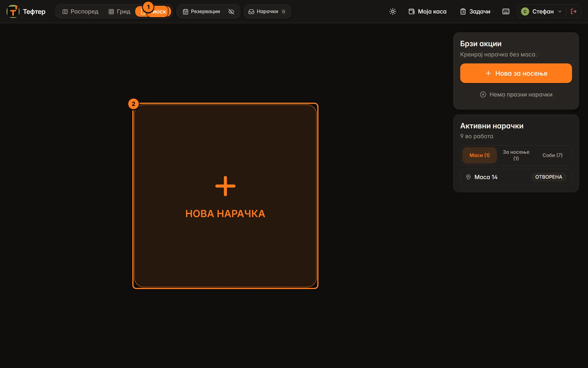
Task: Click the keyboard icon
Action: [x=506, y=11]
